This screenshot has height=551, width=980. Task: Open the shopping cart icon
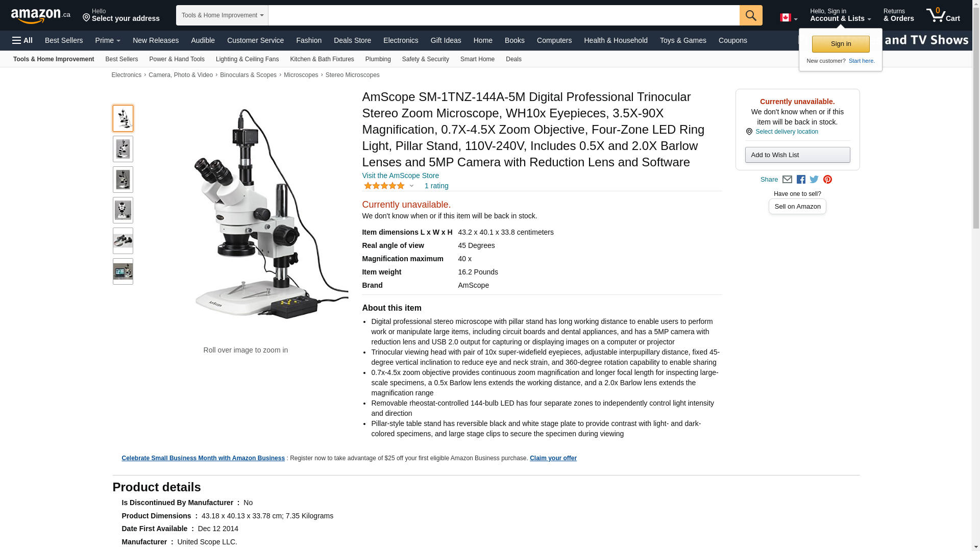click(x=943, y=15)
